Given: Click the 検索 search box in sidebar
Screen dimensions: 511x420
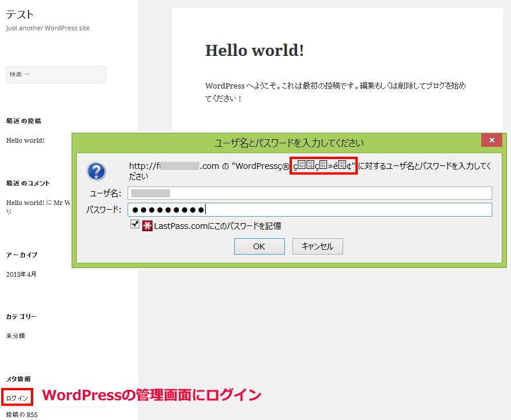Looking at the screenshot, I should (56, 75).
